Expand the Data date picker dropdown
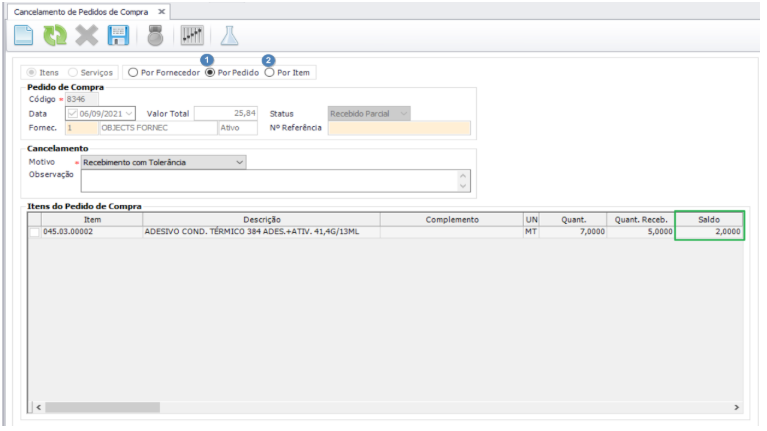This screenshot has height=431, width=767. (129, 114)
